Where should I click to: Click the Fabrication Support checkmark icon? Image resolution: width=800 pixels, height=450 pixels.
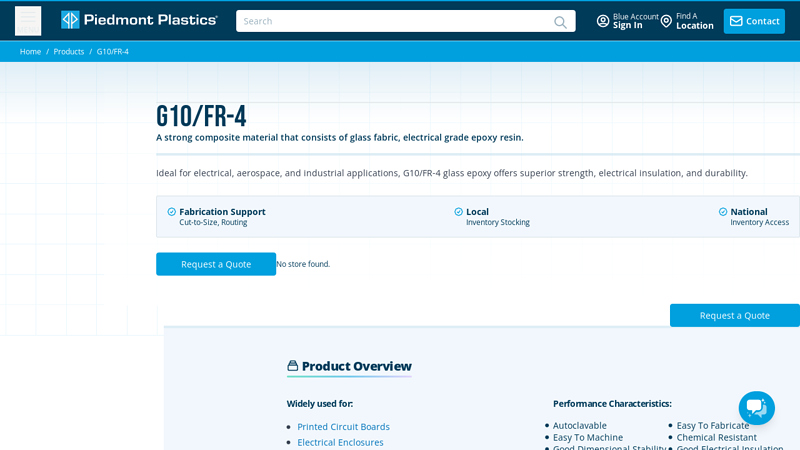[172, 212]
